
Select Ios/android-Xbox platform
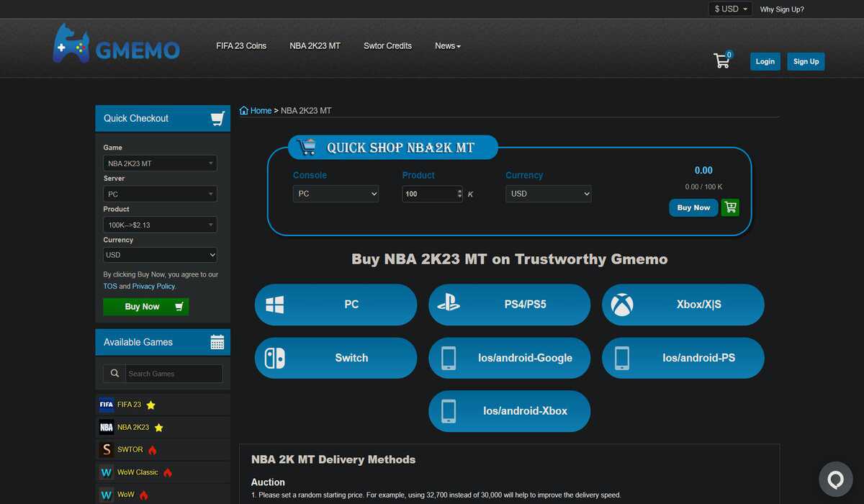click(x=509, y=411)
